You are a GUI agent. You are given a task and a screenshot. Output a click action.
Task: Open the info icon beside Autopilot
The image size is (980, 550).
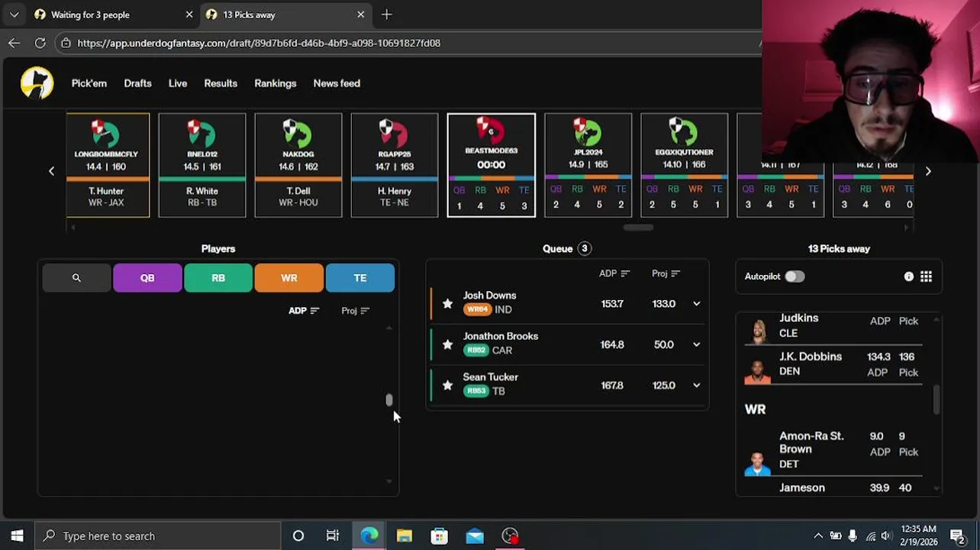908,277
